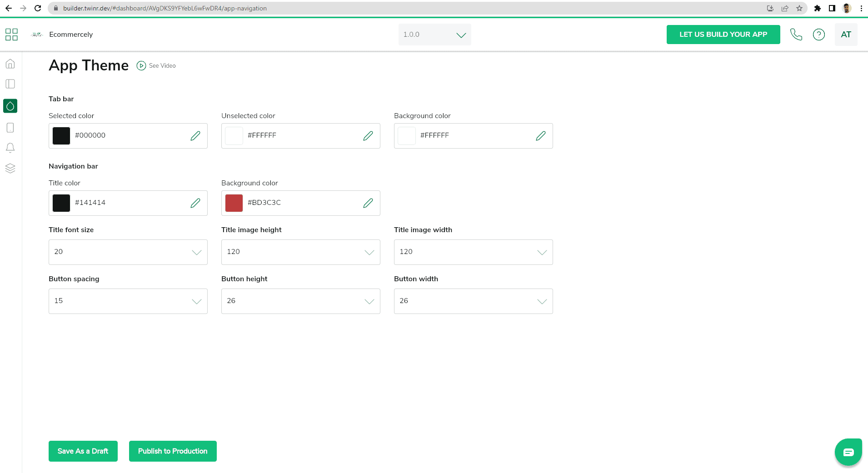Edit the Tab bar selected color
868x473 pixels.
pyautogui.click(x=195, y=136)
